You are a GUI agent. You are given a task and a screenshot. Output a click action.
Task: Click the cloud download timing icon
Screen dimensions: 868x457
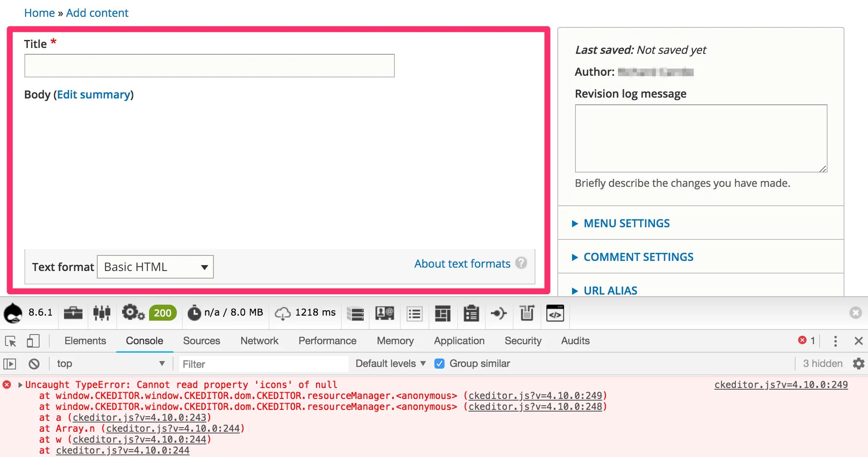[x=282, y=313]
